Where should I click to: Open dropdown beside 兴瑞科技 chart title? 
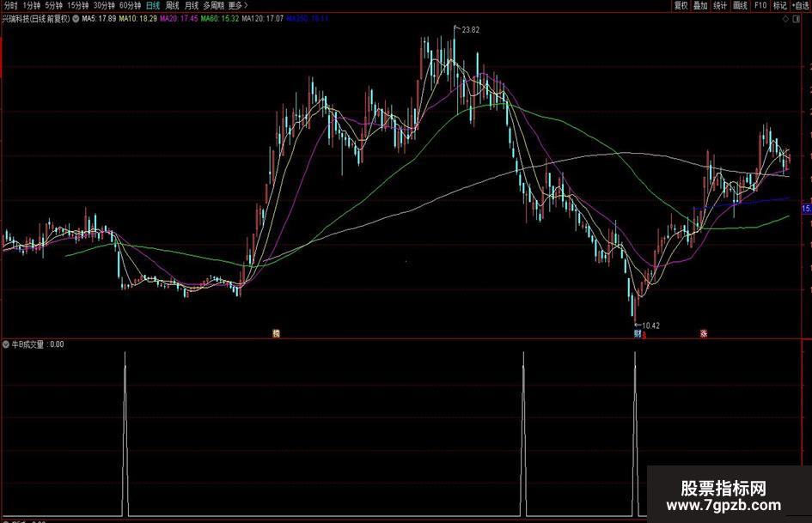[76, 19]
